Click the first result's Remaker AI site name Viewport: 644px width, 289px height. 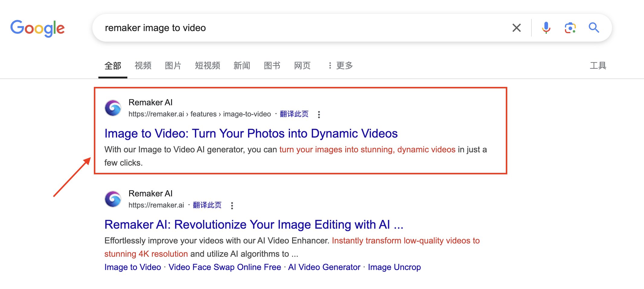(x=151, y=102)
